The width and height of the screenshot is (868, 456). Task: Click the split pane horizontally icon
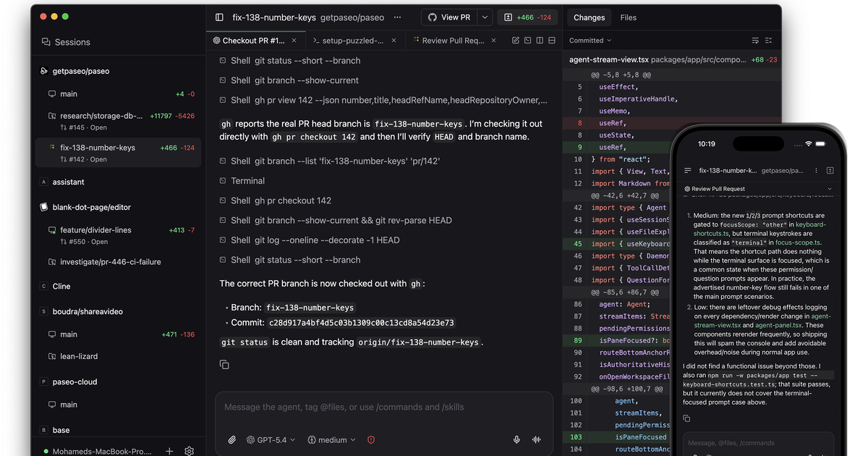553,41
